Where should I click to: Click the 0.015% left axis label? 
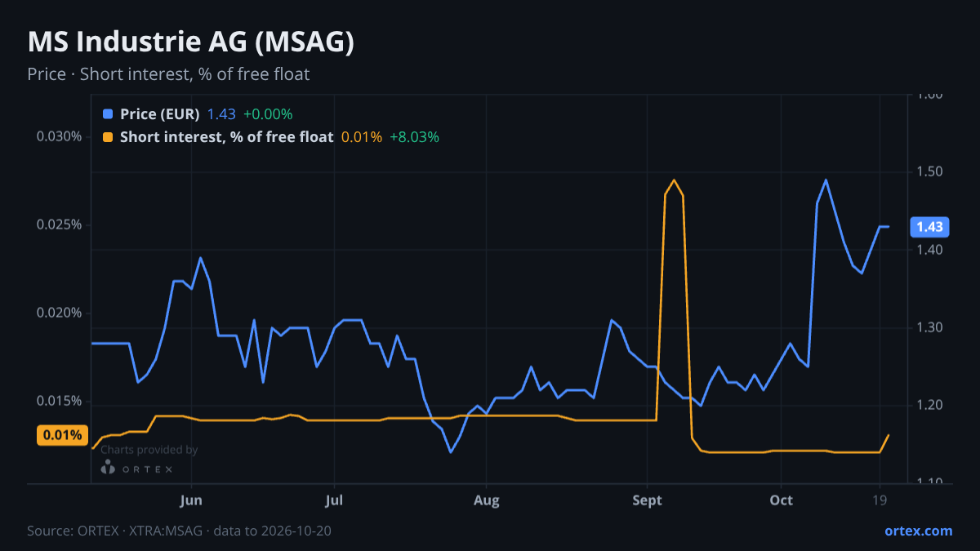[59, 402]
